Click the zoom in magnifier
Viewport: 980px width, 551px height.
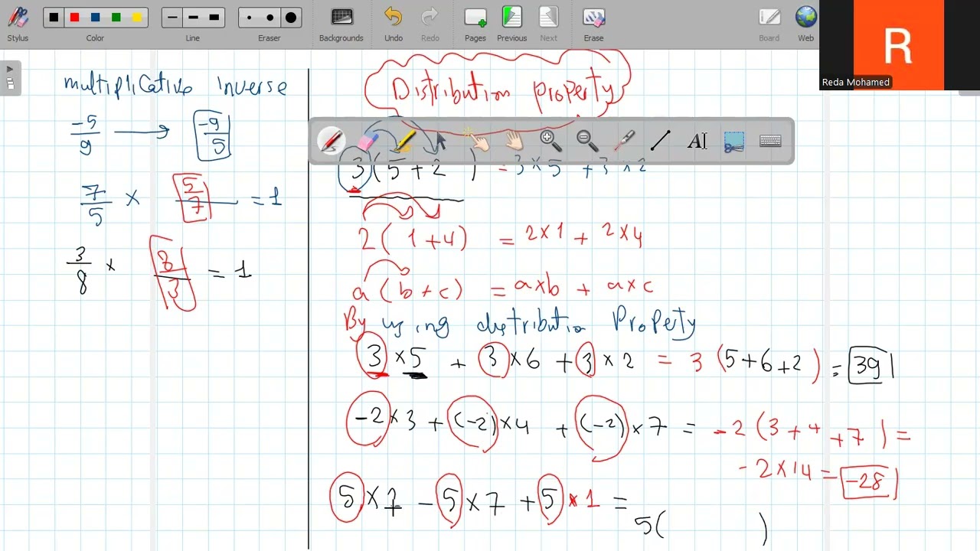550,141
